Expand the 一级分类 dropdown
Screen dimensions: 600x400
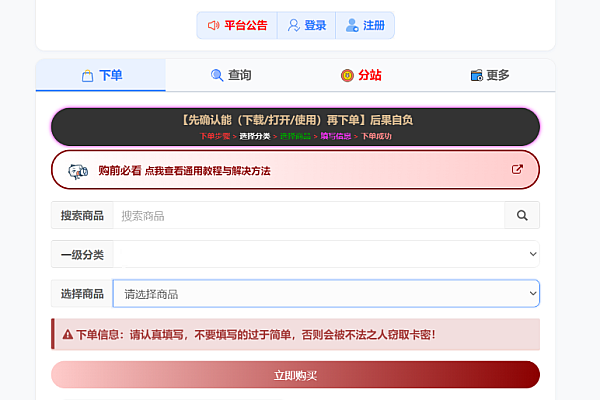pyautogui.click(x=326, y=254)
